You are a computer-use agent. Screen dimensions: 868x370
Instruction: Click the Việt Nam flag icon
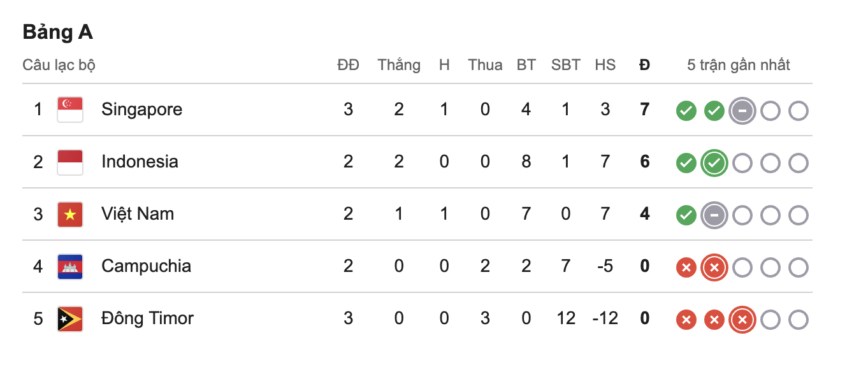[70, 214]
